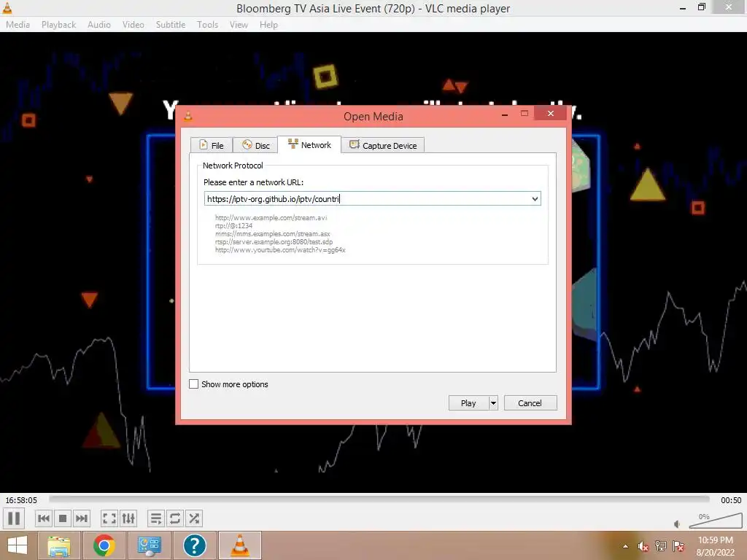Seek within the playback progress bar
747x560 pixels.
click(379, 499)
